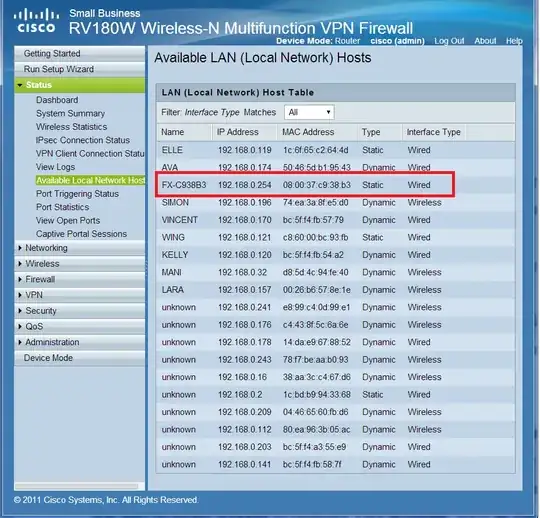The width and height of the screenshot is (540, 518).
Task: Expand the Security menu section
Action: (80, 311)
